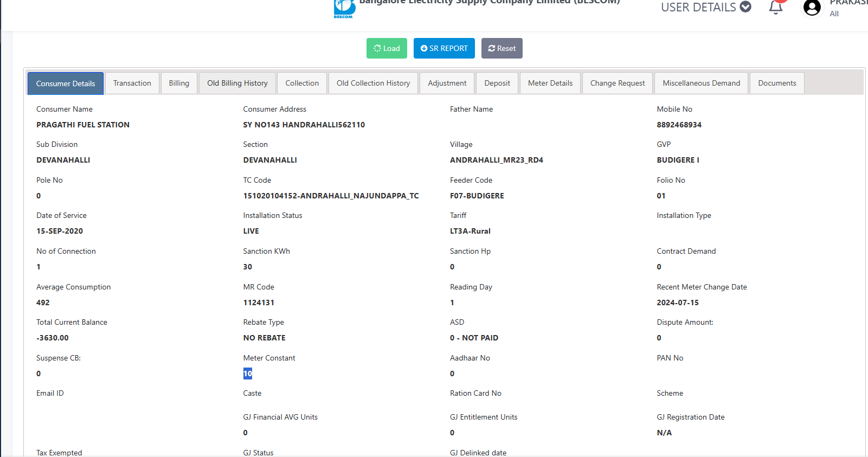Switch to the Meter Details tab
Image resolution: width=868 pixels, height=457 pixels.
[x=550, y=83]
